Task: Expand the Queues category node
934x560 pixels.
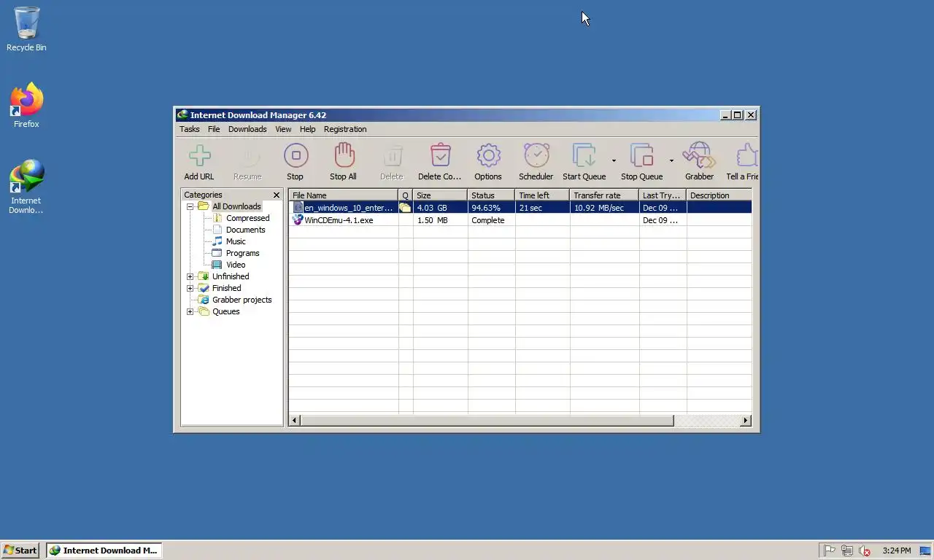Action: tap(190, 311)
